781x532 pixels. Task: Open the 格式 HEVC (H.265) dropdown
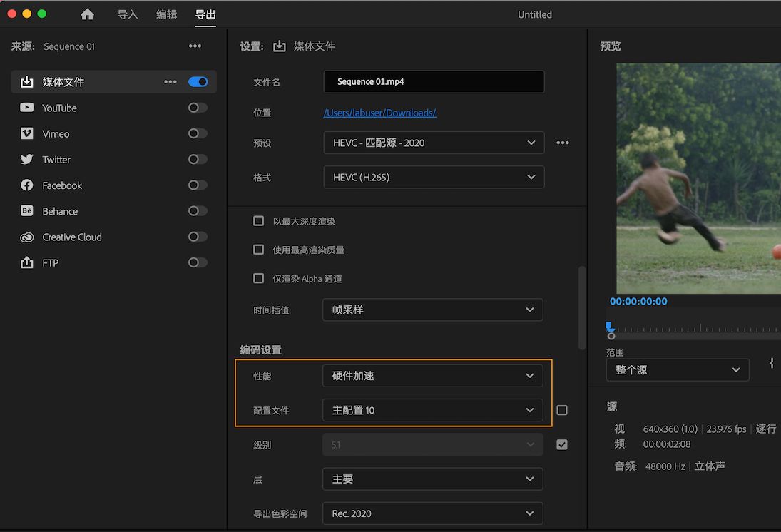click(x=434, y=177)
